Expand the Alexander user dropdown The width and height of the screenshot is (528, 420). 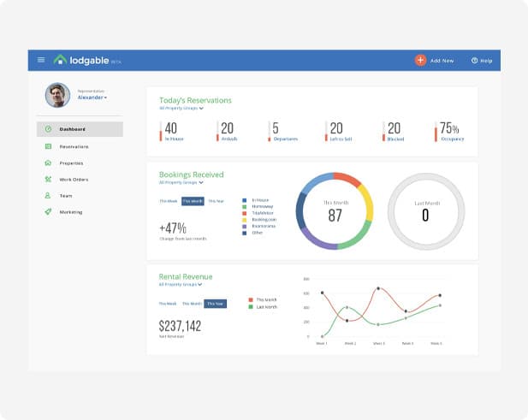pos(92,98)
